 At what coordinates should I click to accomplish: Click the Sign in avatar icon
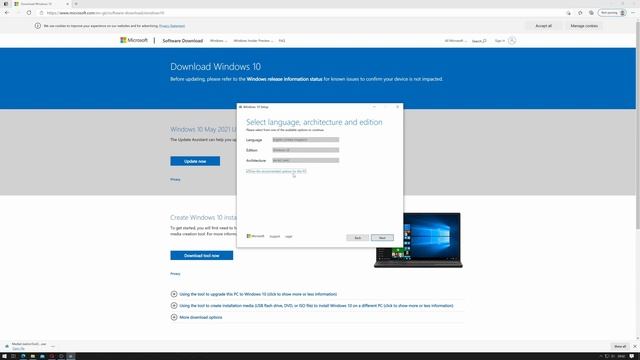[512, 40]
